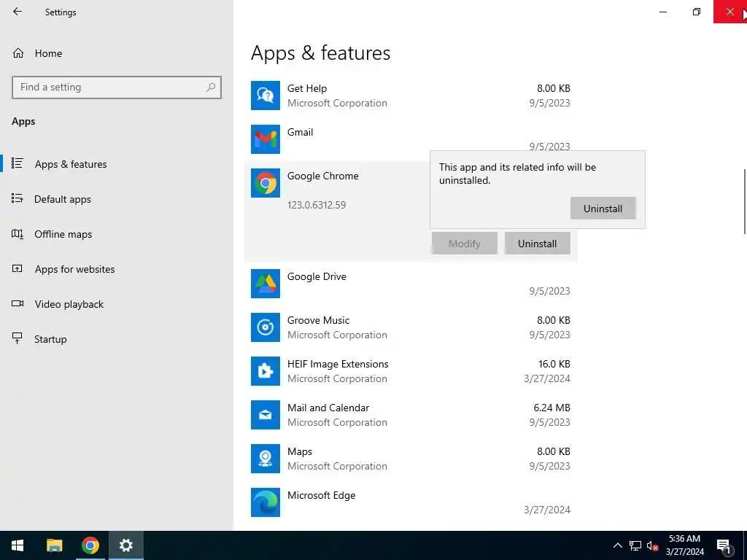Viewport: 747px width, 560px height.
Task: Select the Get Help app name
Action: 307,88
